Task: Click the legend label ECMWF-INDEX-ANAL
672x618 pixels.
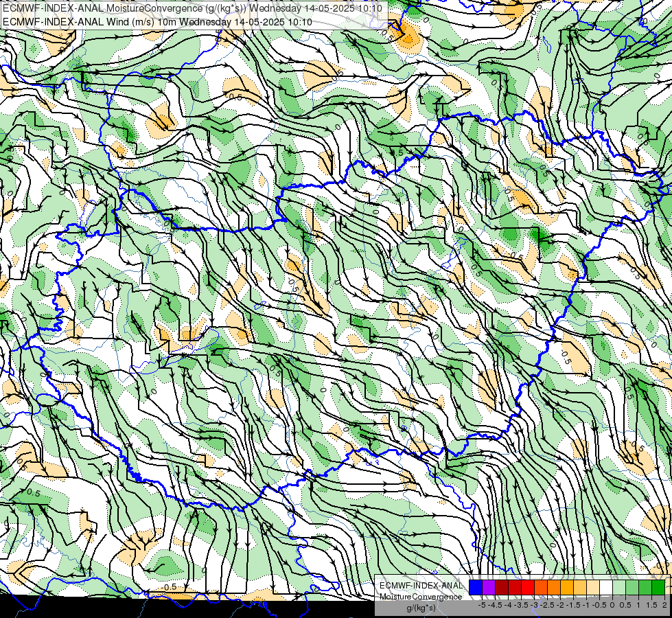Action: coord(421,586)
